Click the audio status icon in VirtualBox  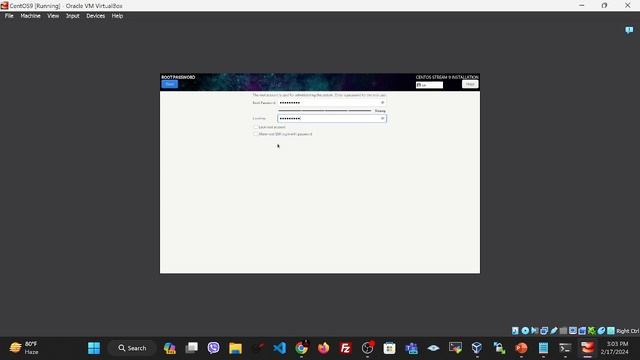pyautogui.click(x=534, y=331)
